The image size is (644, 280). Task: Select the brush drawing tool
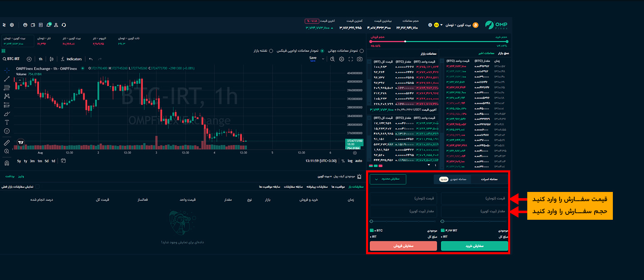7,114
